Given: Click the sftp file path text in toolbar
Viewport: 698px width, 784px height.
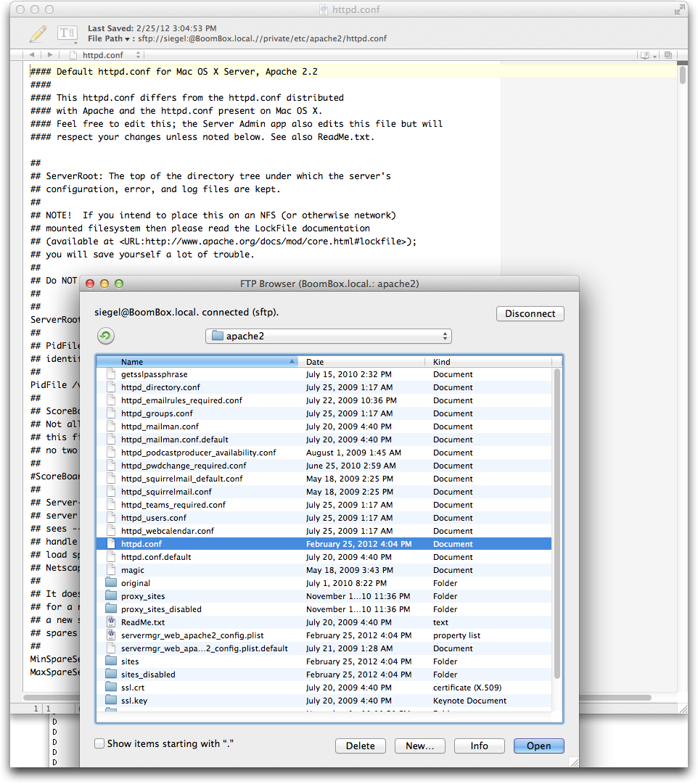Looking at the screenshot, I should 262,38.
